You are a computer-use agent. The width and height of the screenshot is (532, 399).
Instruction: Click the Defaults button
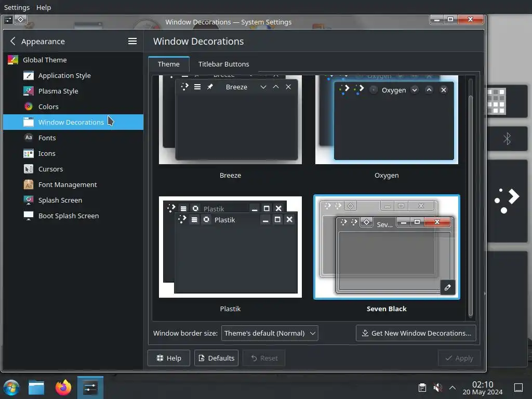(217, 358)
